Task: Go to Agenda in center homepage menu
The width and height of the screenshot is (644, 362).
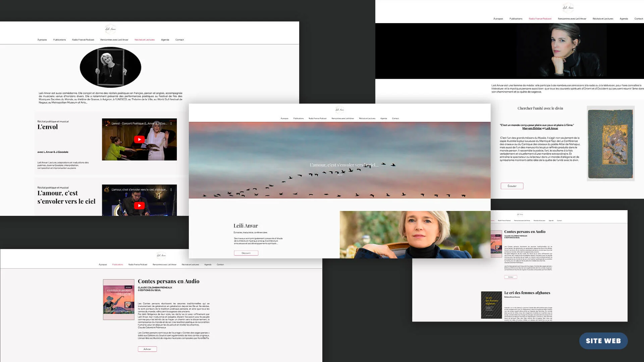Action: pyautogui.click(x=384, y=119)
